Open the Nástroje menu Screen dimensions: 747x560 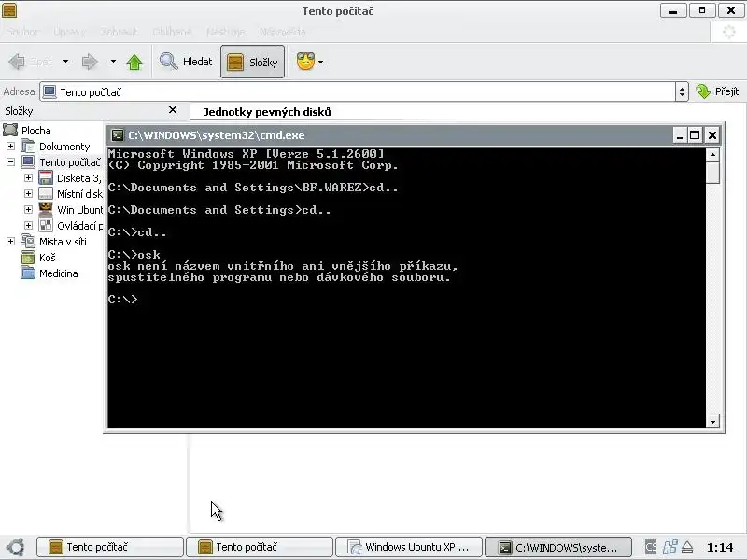[x=226, y=32]
